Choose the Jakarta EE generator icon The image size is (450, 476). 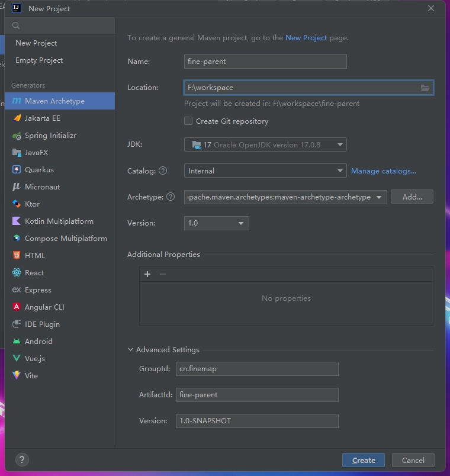17,118
